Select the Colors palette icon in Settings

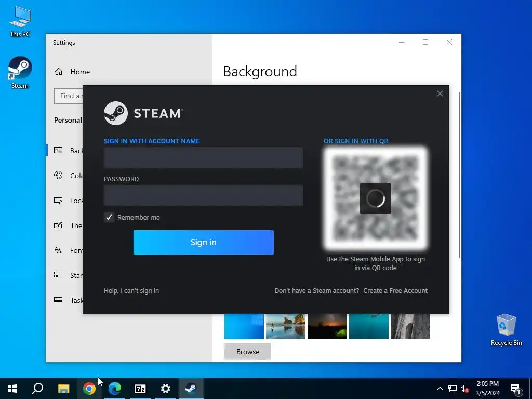58,176
